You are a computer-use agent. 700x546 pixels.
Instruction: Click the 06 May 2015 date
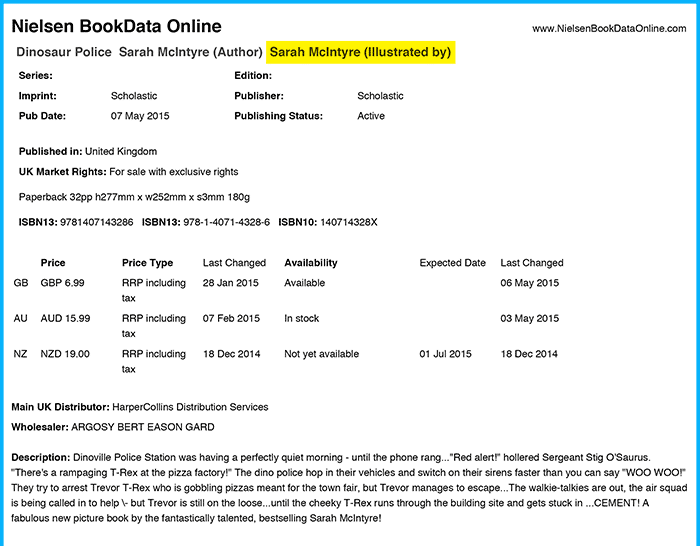pos(529,283)
